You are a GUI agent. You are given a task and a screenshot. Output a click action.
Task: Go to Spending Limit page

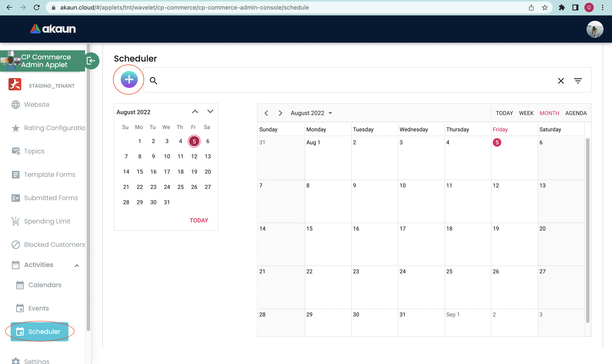pos(47,221)
